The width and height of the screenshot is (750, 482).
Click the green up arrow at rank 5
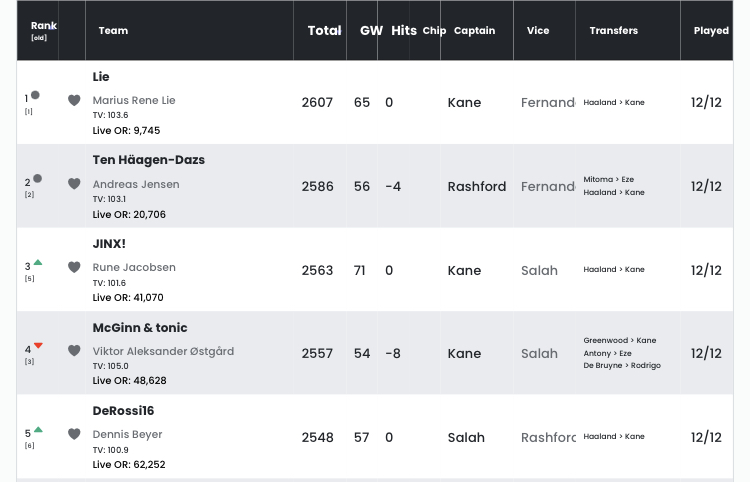(x=38, y=429)
